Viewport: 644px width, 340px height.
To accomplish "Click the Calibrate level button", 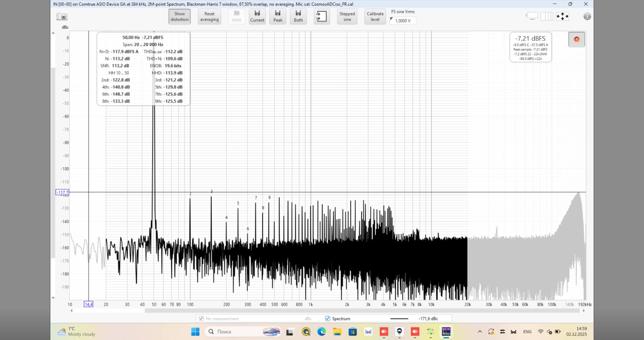I will 375,16.
